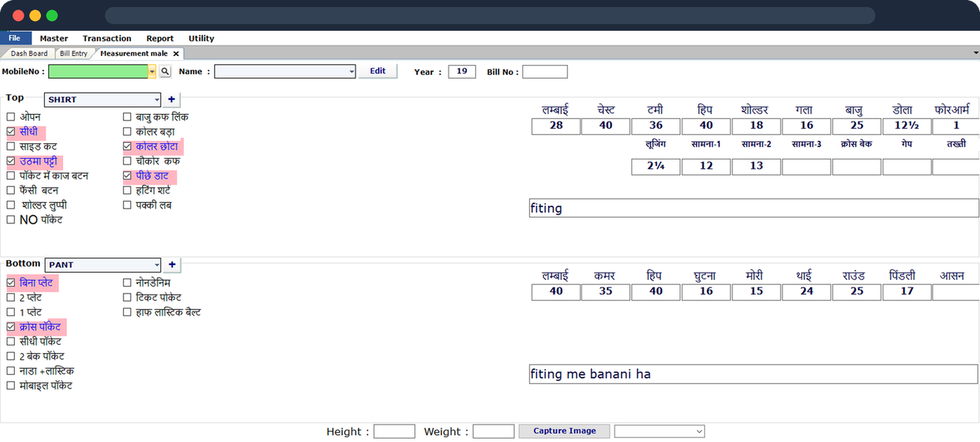Screen dimensions: 980x442
Task: Check the टिकट पोकेट option
Action: tap(127, 297)
